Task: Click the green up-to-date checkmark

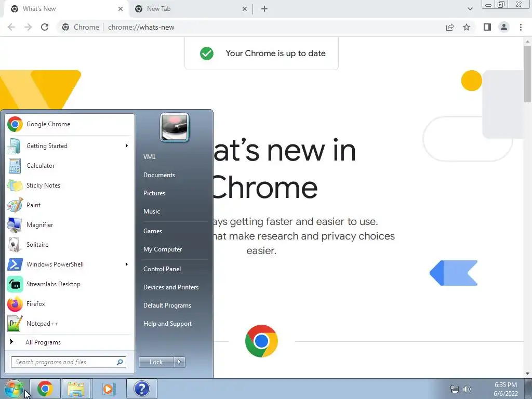Action: point(207,54)
